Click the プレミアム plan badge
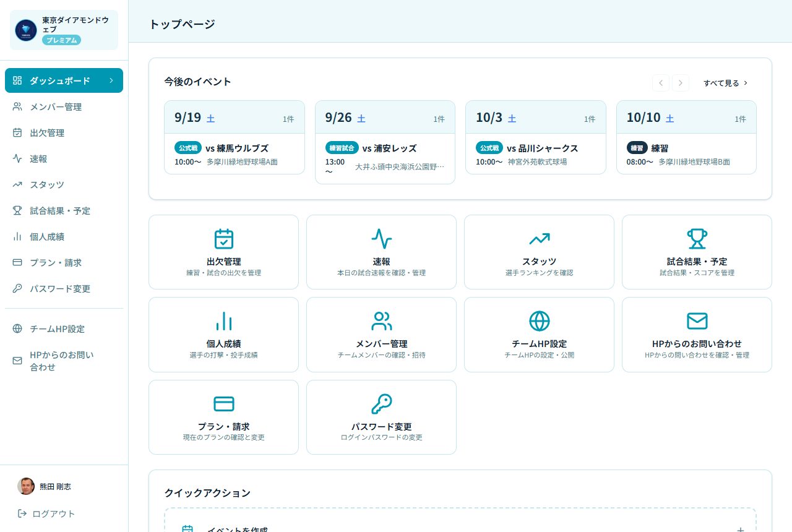Viewport: 792px width, 532px height. tap(62, 40)
